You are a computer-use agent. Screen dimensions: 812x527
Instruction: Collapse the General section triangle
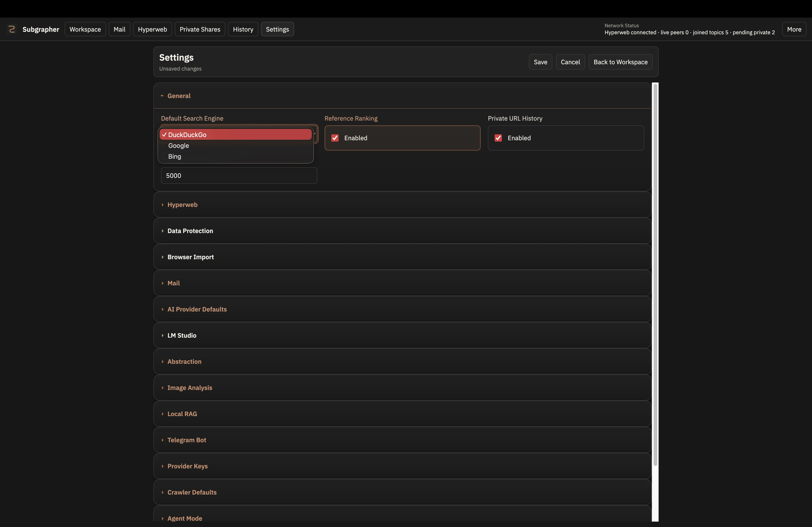coord(162,96)
